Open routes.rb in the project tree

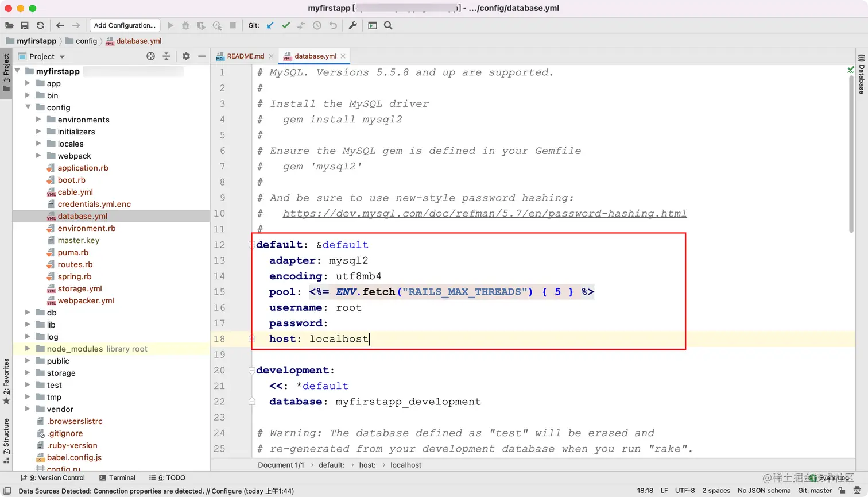pyautogui.click(x=75, y=264)
